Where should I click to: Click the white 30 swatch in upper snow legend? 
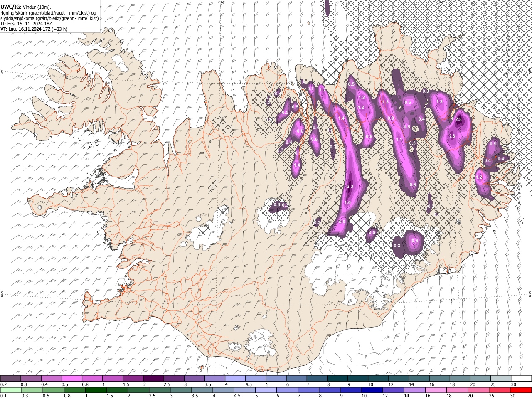pos(521,378)
